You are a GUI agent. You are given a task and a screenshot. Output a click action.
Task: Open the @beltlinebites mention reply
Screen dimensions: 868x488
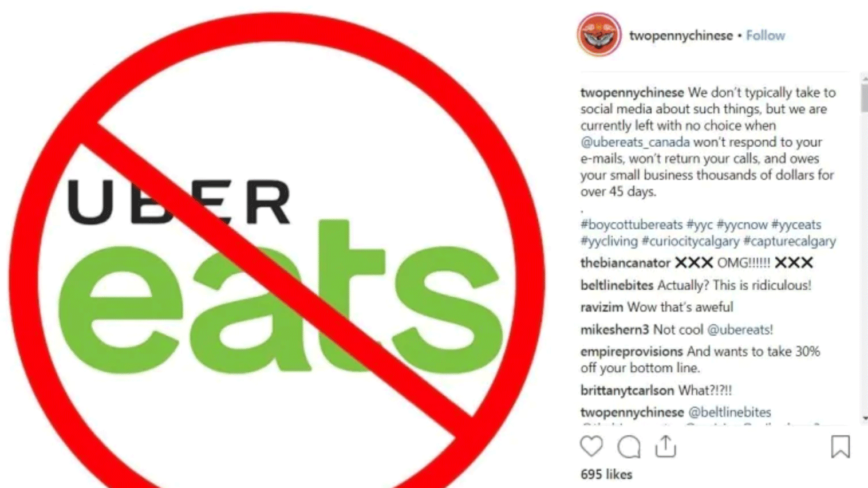pos(729,412)
